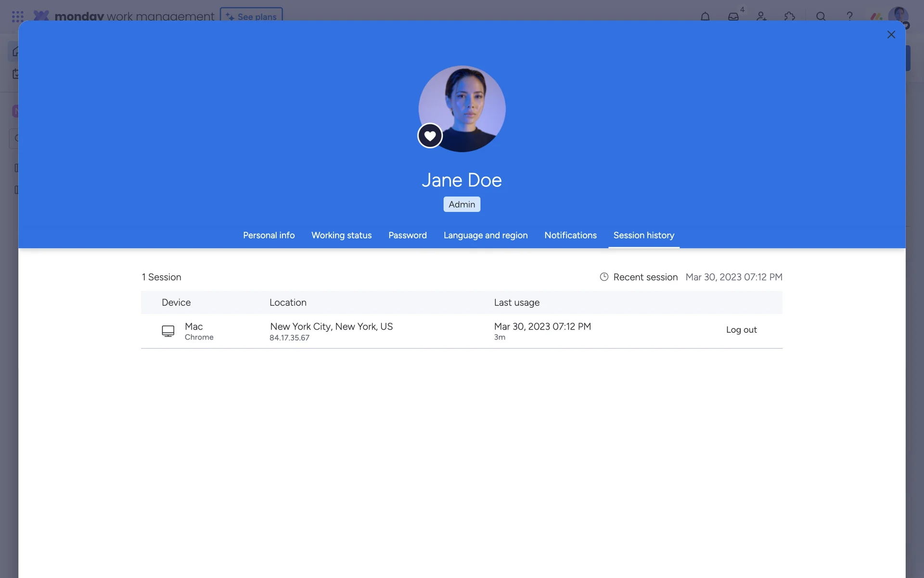Viewport: 924px width, 578px height.
Task: Go to the Password tab
Action: pyautogui.click(x=407, y=235)
